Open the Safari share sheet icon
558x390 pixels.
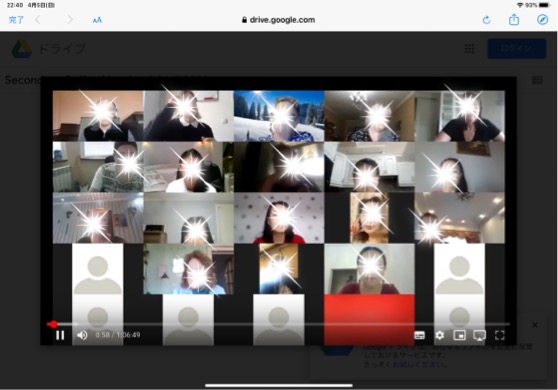[514, 20]
